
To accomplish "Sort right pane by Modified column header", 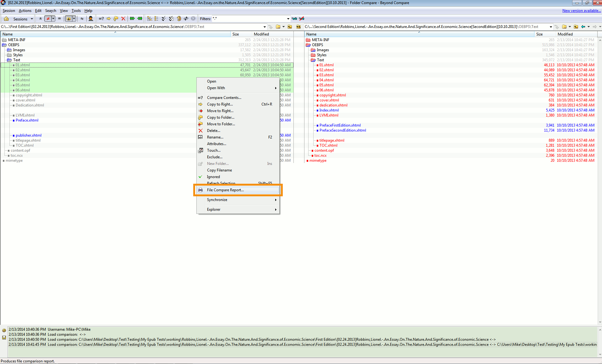I will tap(576, 34).
